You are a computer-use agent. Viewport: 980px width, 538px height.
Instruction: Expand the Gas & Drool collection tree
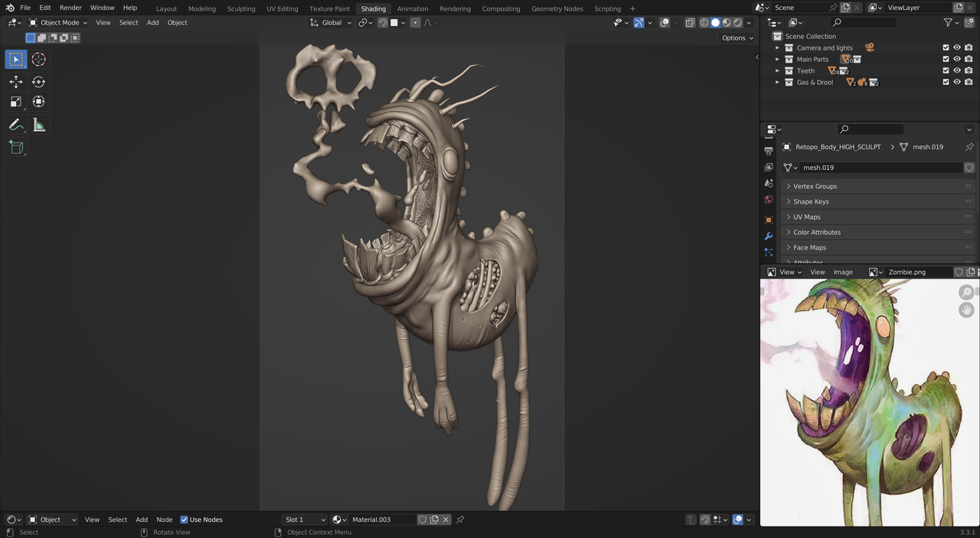click(777, 82)
